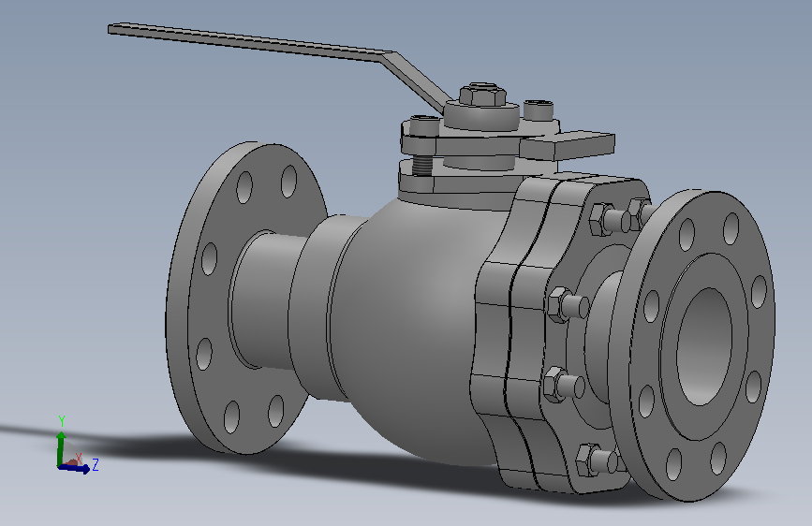This screenshot has height=526, width=812.
Task: Select the exposed threaded stud under the top plate
Action: (423, 166)
